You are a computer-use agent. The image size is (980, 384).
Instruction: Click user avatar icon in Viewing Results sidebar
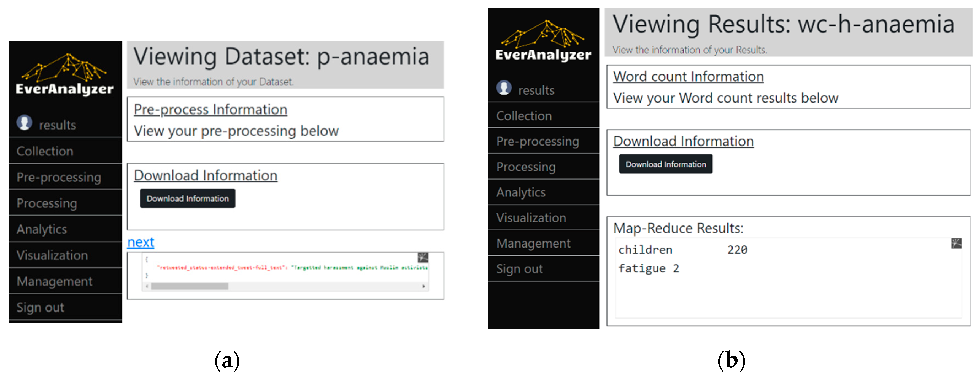click(x=504, y=88)
